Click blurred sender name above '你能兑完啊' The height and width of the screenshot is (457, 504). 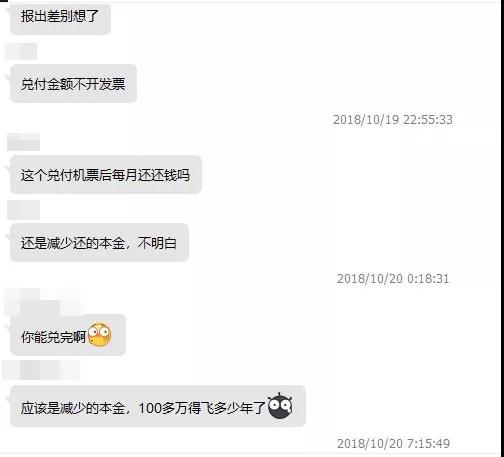point(42,302)
